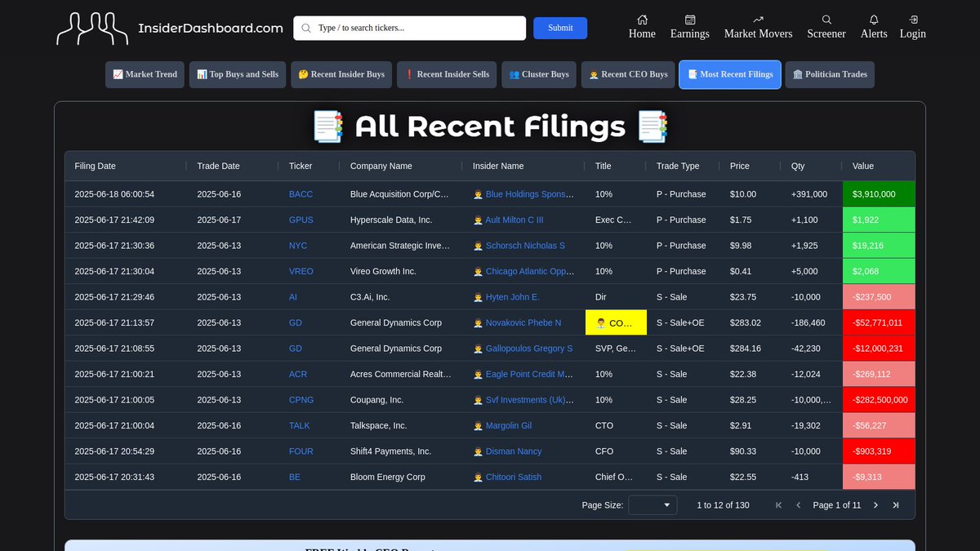Jump to last page of filings

[x=895, y=505]
